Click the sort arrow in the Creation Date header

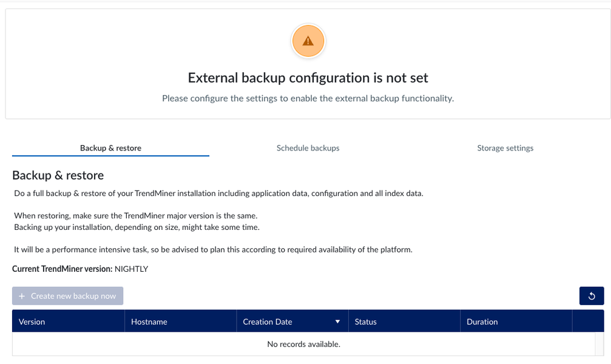(x=337, y=321)
